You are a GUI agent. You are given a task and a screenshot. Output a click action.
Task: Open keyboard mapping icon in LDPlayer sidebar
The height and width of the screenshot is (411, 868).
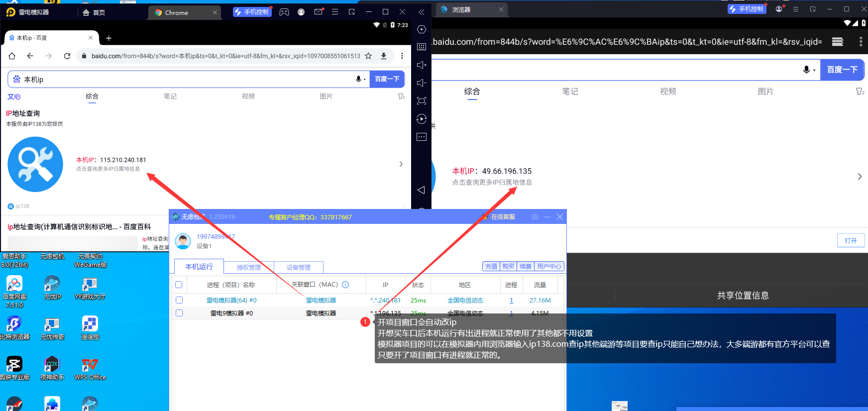pyautogui.click(x=422, y=47)
